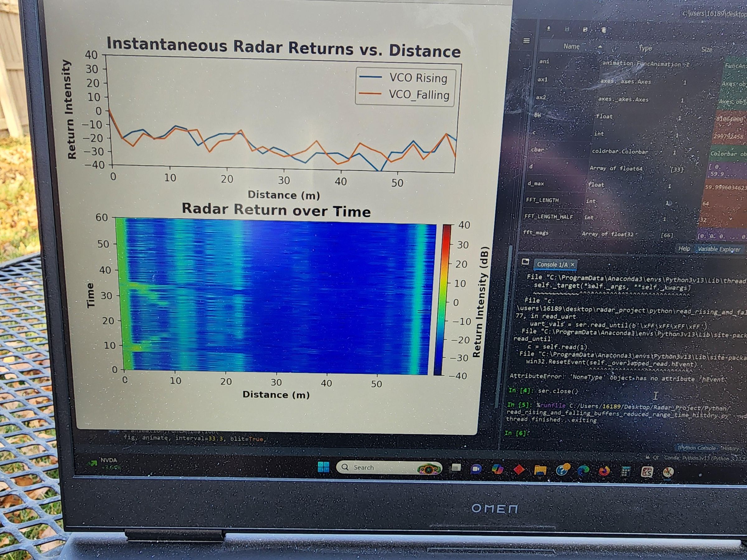Screen dimensions: 747x560
Task: Click the import data icon in Variable Explorer
Action: (549, 29)
